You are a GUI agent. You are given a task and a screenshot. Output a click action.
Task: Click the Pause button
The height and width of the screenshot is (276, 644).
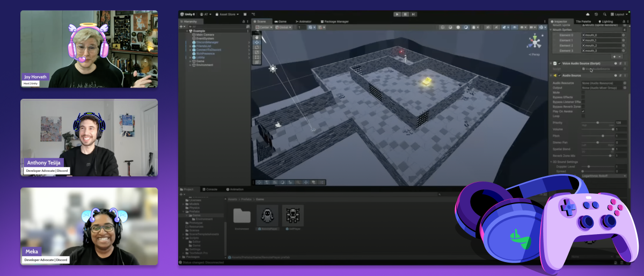coord(405,14)
